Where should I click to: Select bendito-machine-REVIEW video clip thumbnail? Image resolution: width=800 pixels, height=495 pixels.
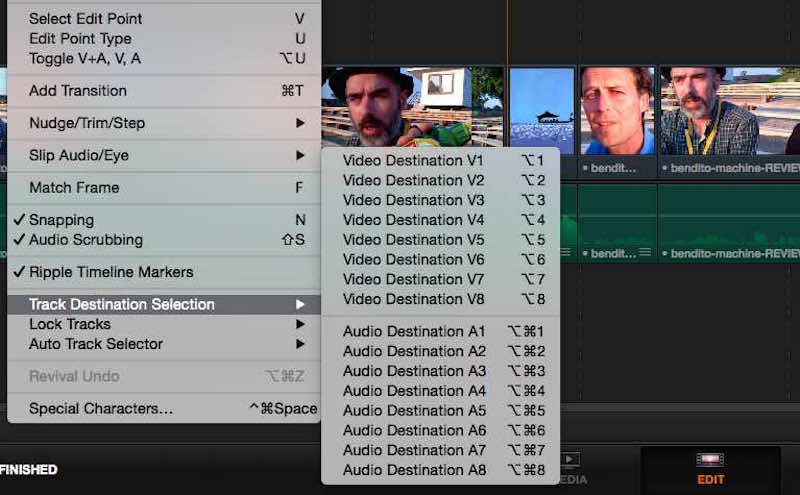730,111
